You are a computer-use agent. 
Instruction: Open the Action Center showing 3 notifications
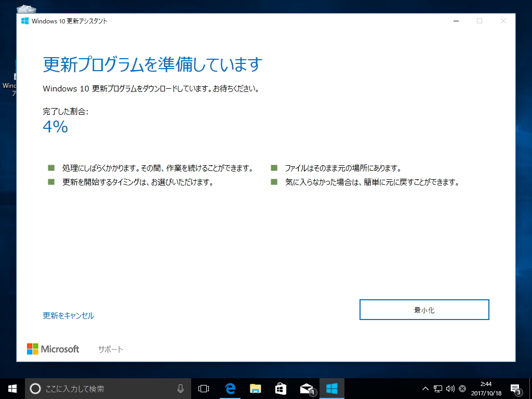tap(516, 388)
